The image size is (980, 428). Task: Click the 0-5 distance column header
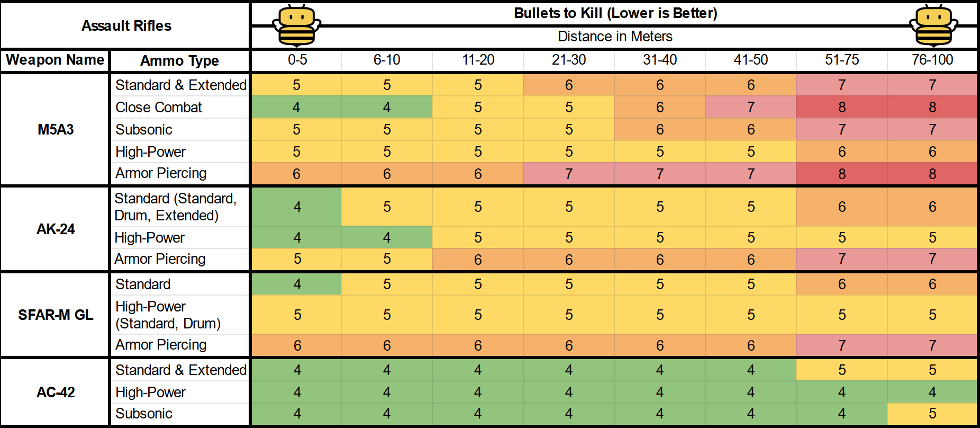[x=297, y=60]
